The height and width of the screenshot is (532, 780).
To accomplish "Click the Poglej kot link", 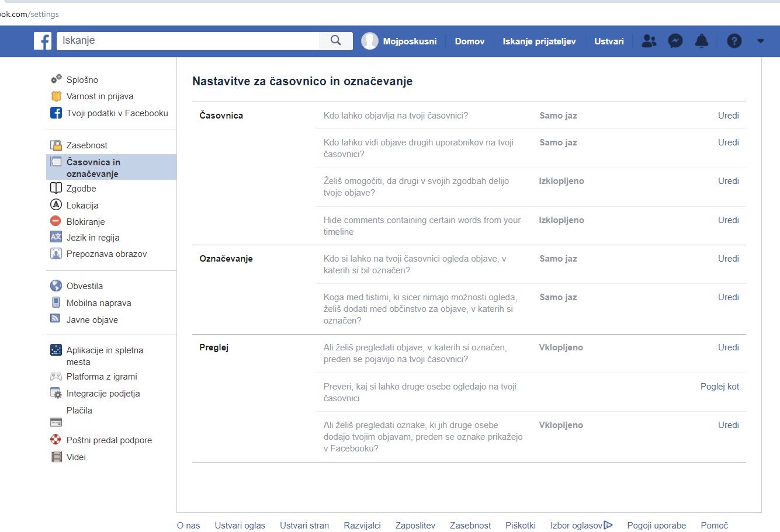I will click(x=719, y=387).
